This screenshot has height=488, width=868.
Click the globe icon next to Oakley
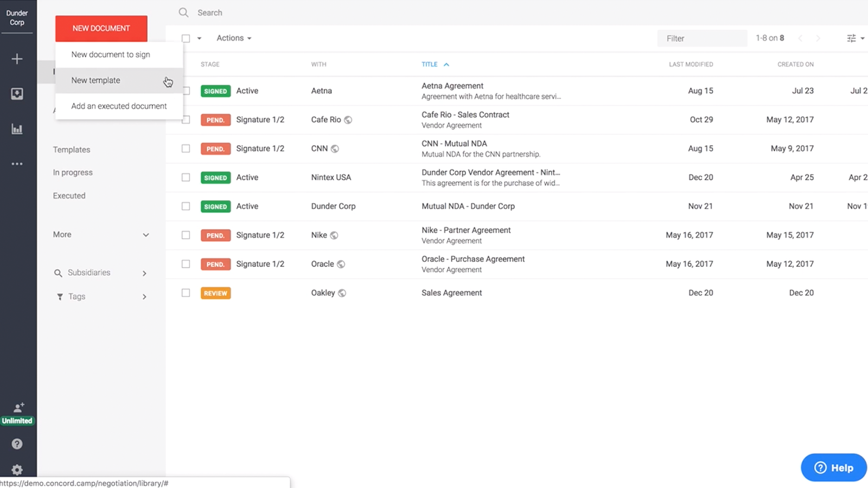point(342,293)
